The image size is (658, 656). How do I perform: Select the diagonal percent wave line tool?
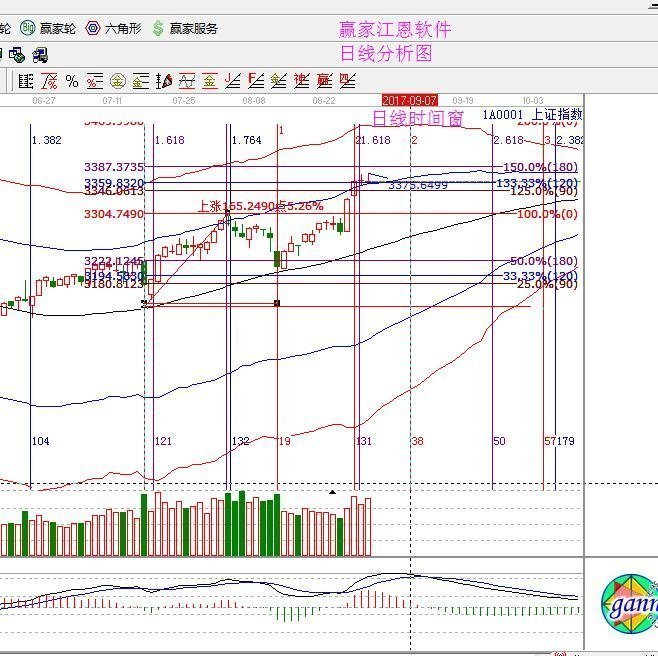(49, 81)
